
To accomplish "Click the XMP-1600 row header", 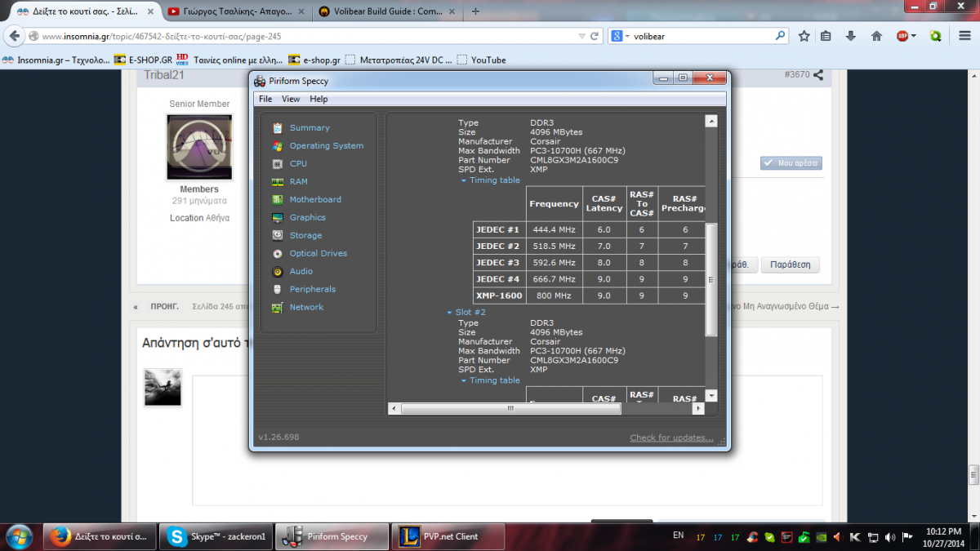I will click(498, 295).
